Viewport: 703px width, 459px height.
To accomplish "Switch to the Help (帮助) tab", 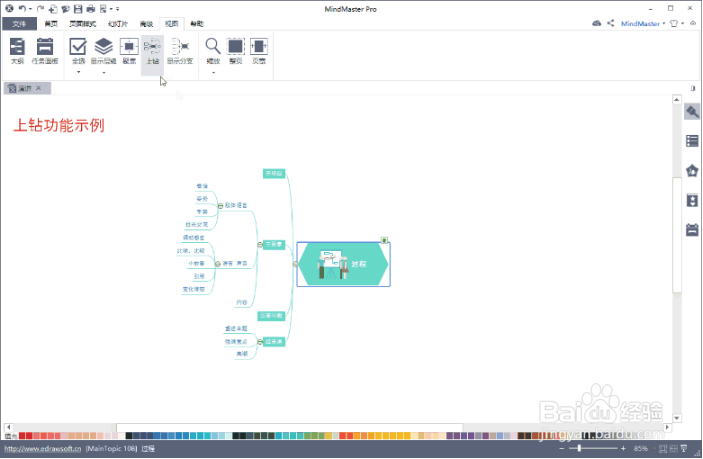I will (197, 24).
